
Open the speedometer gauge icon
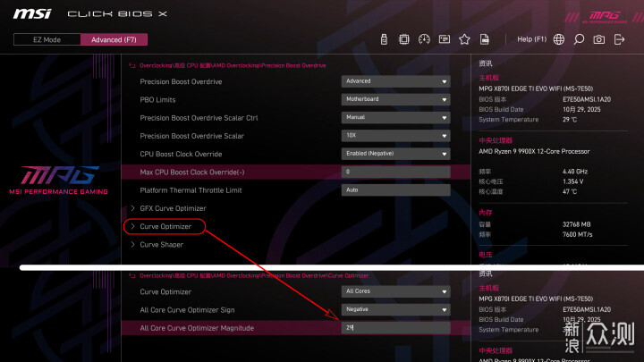[424, 39]
